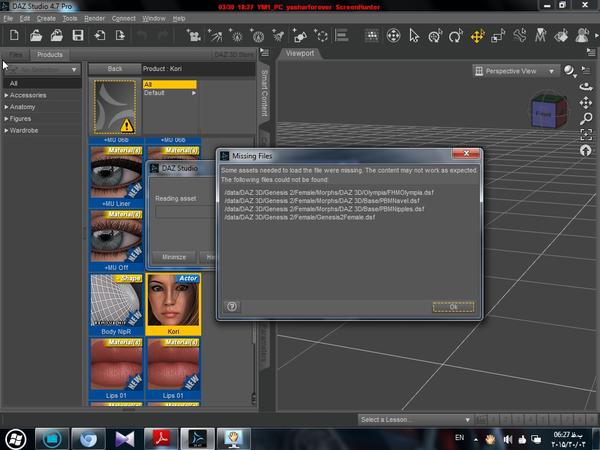600x450 pixels.
Task: Select Kori actor thumbnail
Action: pos(173,304)
